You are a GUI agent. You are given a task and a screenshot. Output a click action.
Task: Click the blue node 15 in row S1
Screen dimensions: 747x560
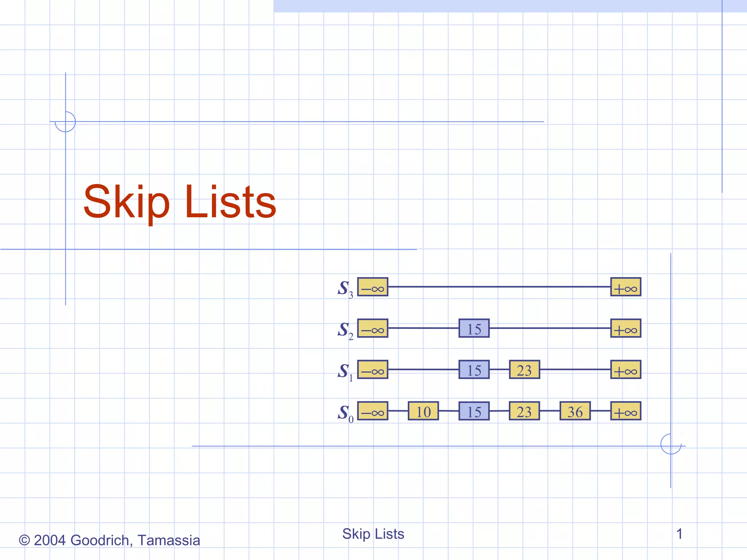click(474, 370)
